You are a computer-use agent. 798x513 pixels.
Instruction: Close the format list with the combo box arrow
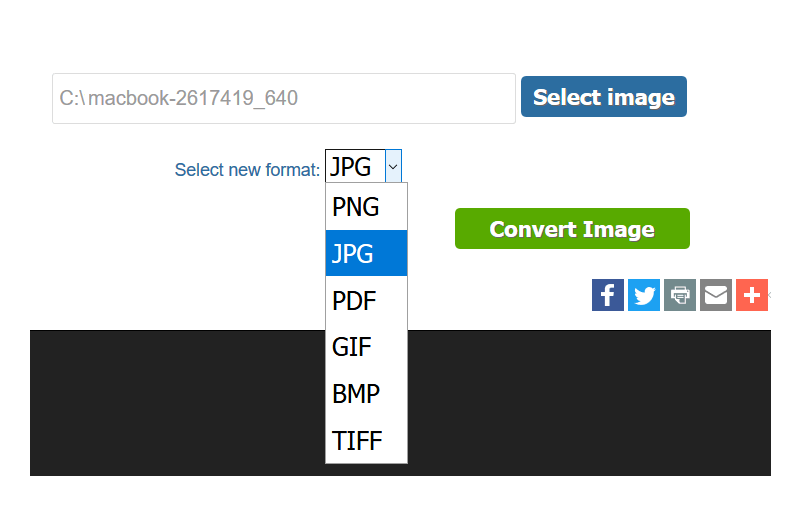coord(393,166)
